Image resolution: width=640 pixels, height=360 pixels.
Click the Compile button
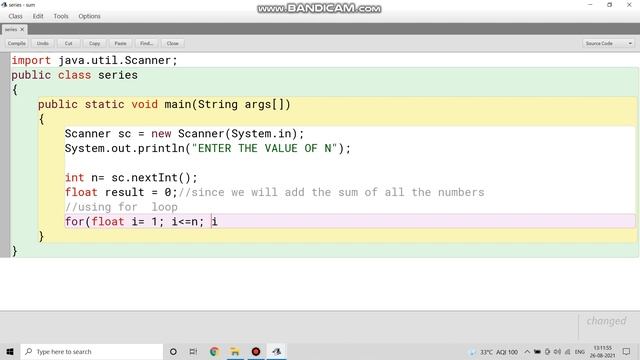point(17,43)
